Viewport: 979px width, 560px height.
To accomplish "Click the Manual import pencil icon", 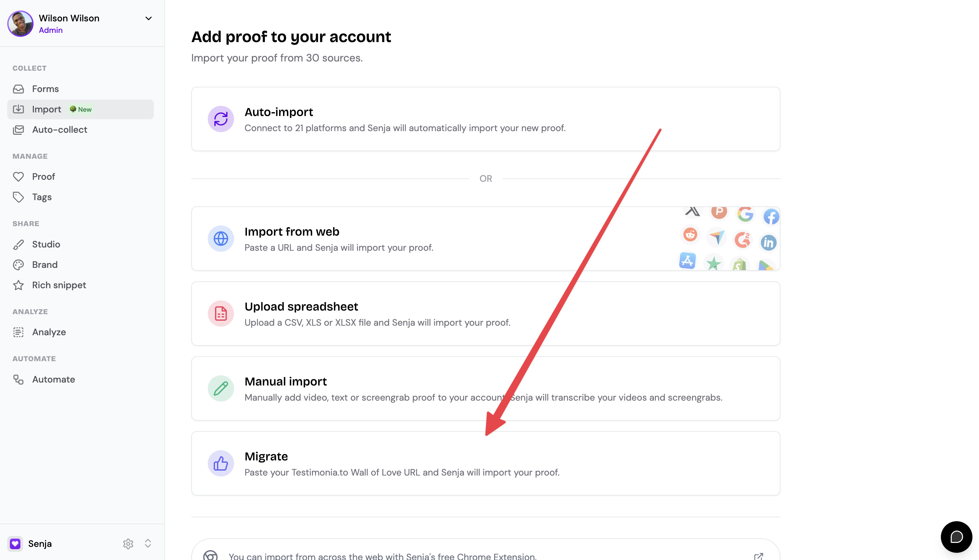I will tap(221, 388).
